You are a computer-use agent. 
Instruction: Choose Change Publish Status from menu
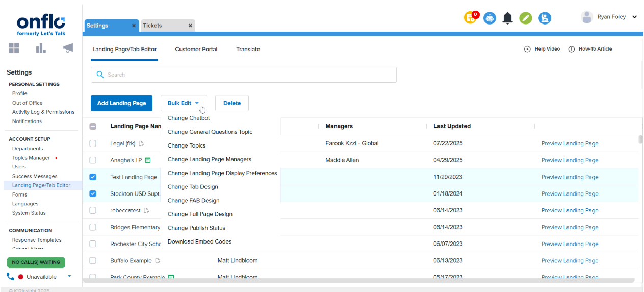(196, 228)
